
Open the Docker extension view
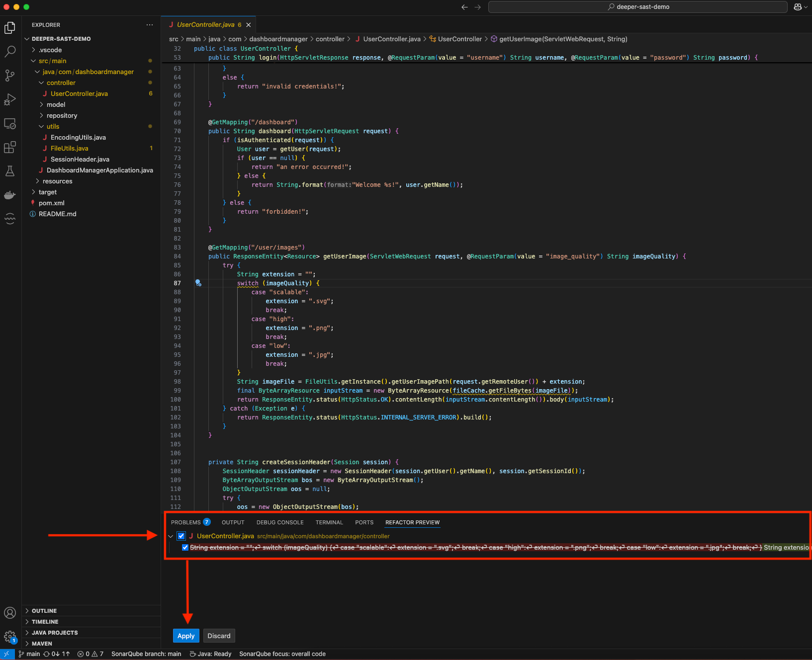(10, 195)
